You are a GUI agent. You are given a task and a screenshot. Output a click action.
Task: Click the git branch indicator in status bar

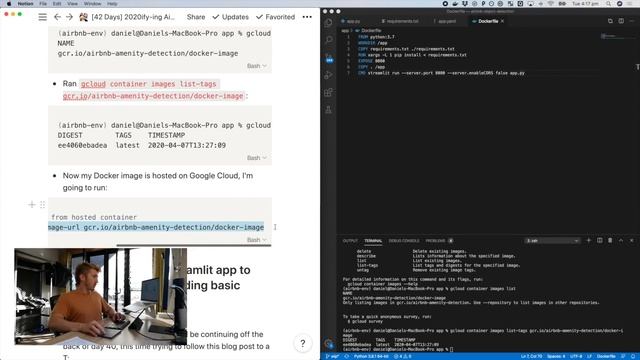pyautogui.click(x=332, y=356)
